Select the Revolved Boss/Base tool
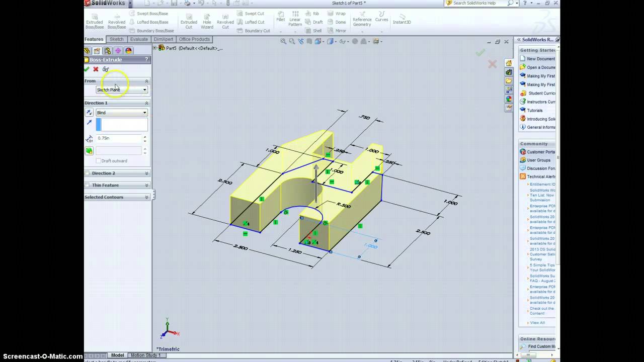This screenshot has width=644, height=362. [117, 21]
